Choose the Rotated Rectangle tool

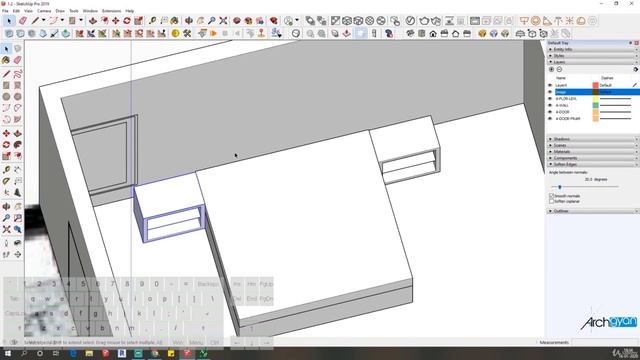(17, 85)
